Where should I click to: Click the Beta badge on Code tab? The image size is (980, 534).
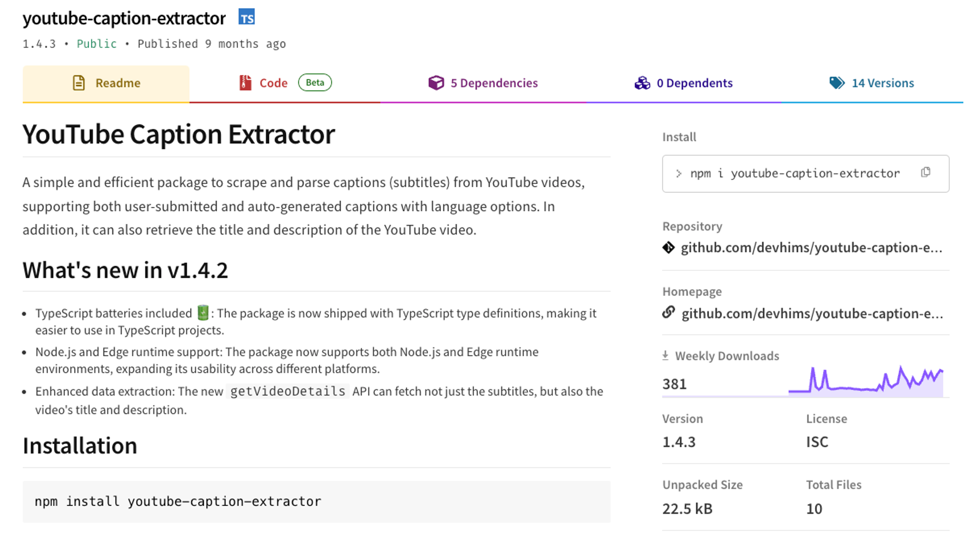315,82
